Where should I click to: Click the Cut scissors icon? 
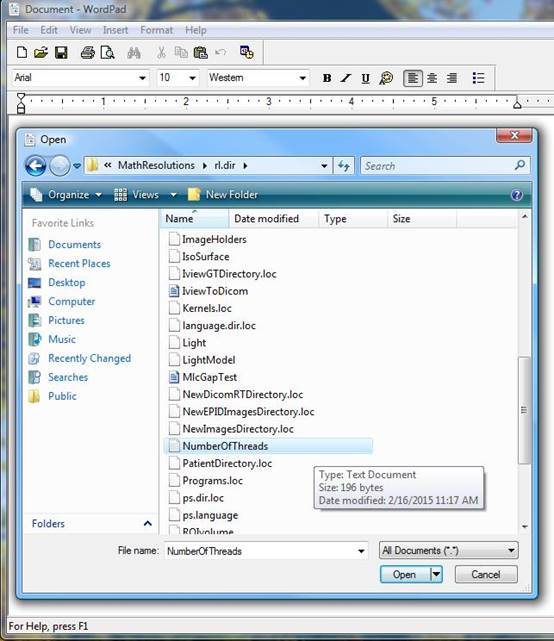pos(161,52)
